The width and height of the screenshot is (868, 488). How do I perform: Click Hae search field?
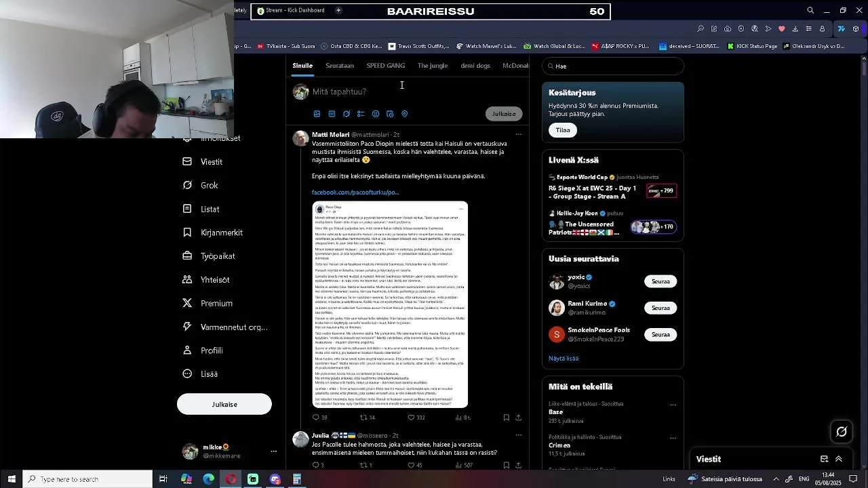(613, 66)
